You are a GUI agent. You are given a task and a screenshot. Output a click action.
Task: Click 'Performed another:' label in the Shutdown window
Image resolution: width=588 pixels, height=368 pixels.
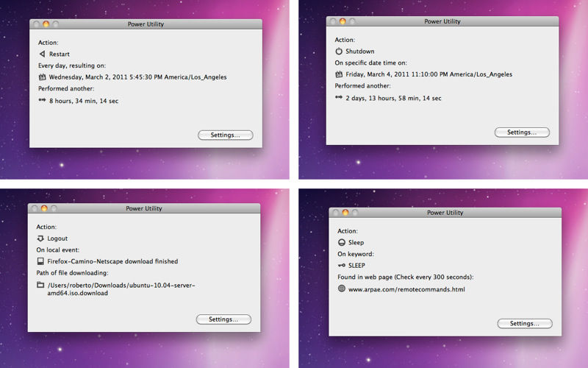(x=362, y=86)
